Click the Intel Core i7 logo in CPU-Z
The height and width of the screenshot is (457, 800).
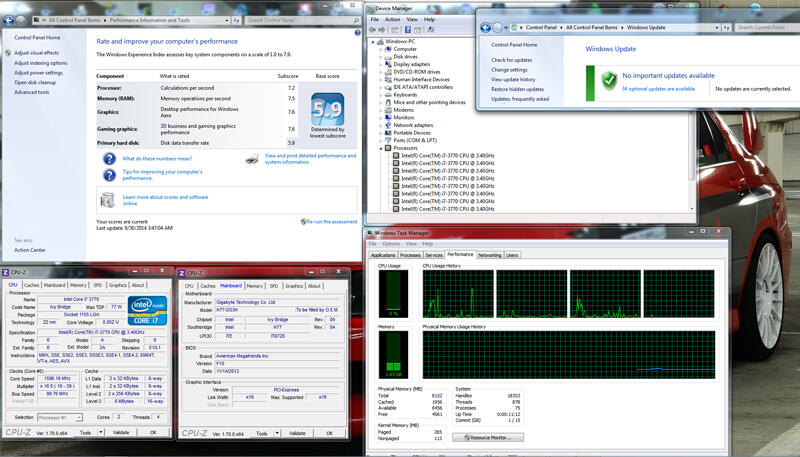click(147, 310)
